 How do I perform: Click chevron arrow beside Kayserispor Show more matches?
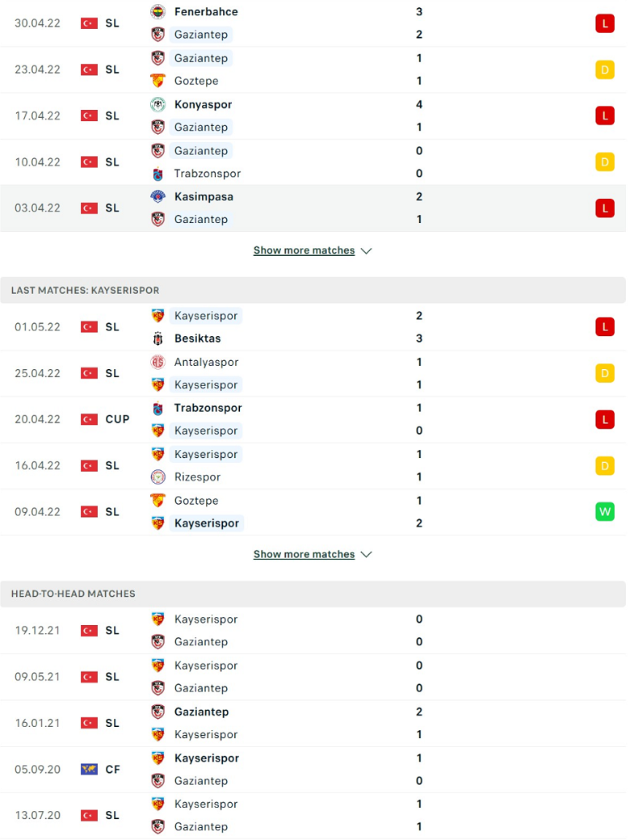[x=367, y=554]
